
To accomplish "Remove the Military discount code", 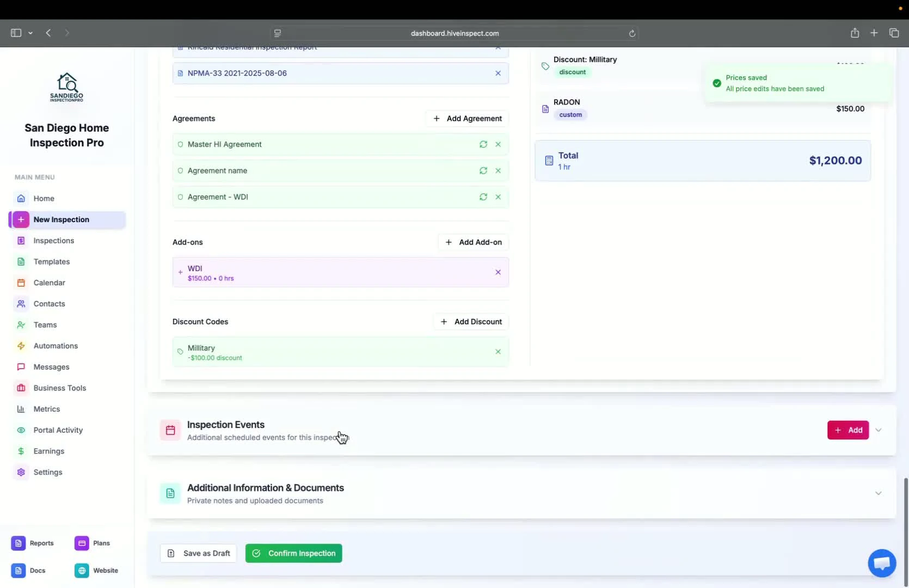I will [498, 352].
